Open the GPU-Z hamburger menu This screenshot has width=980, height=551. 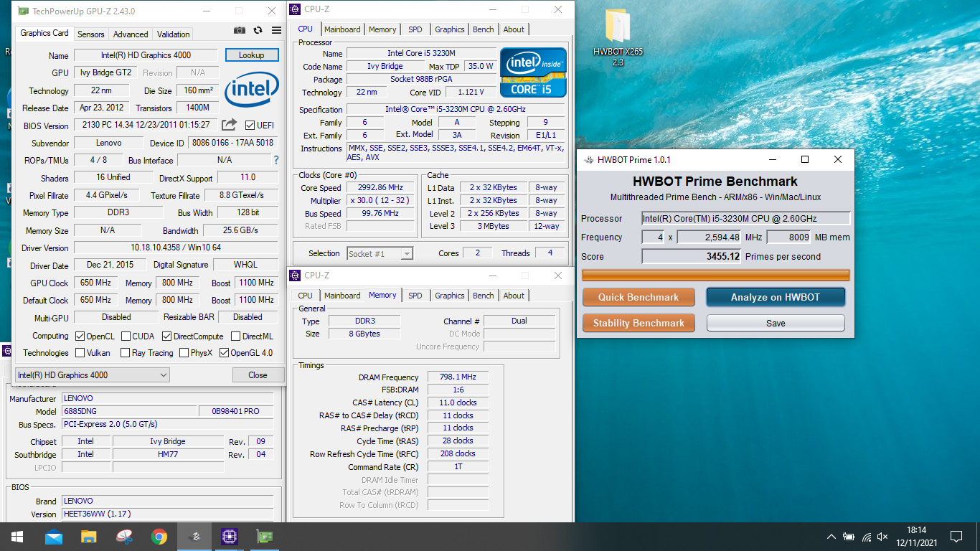(x=276, y=31)
